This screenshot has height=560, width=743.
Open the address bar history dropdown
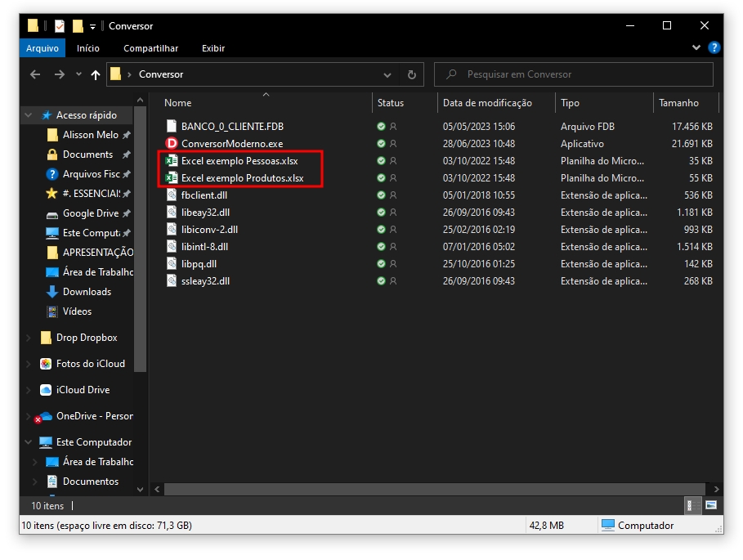(387, 74)
